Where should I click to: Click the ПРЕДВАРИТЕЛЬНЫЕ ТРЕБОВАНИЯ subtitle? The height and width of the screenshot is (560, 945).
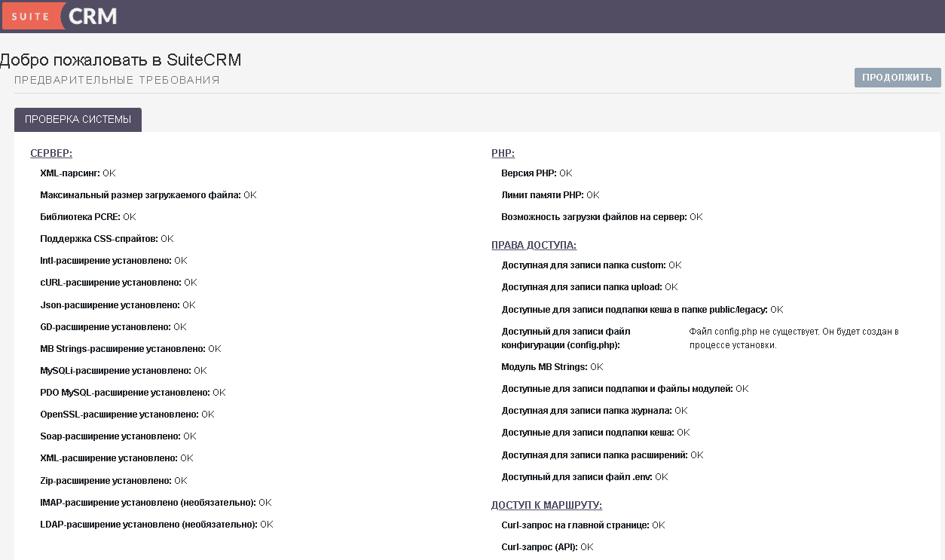click(117, 80)
